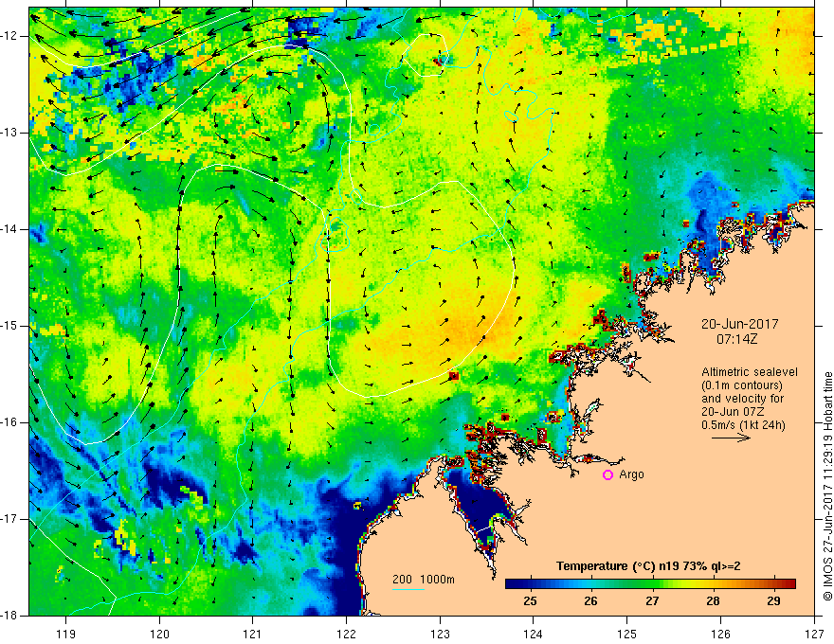Viewport: 834px width, 644px height.
Task: Click latitude axis label '-15'
Action: pos(10,326)
